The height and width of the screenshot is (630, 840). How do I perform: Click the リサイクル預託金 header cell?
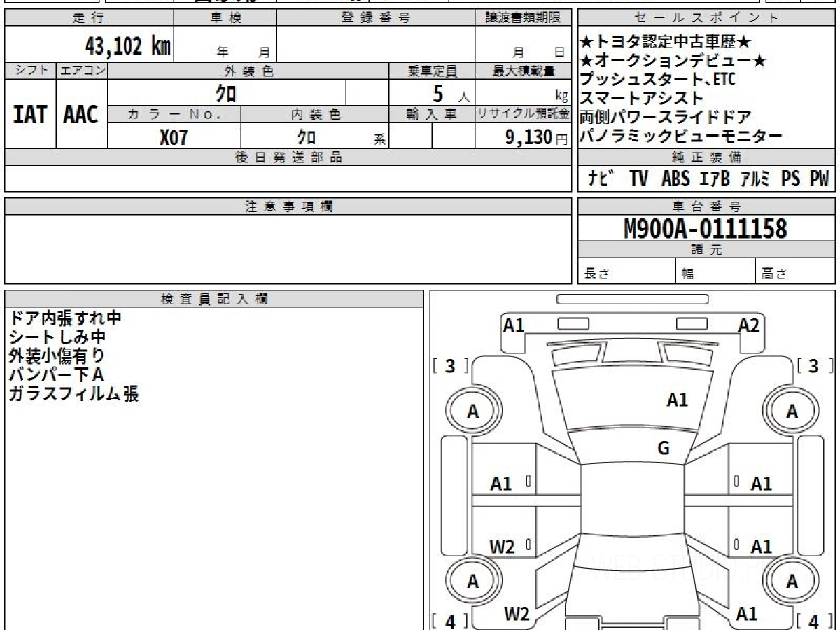tap(524, 114)
